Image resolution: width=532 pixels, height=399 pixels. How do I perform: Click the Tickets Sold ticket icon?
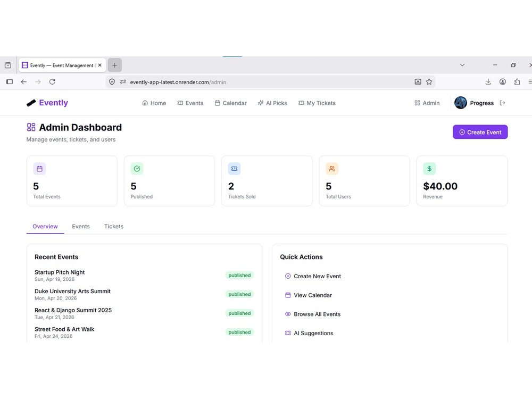[234, 169]
